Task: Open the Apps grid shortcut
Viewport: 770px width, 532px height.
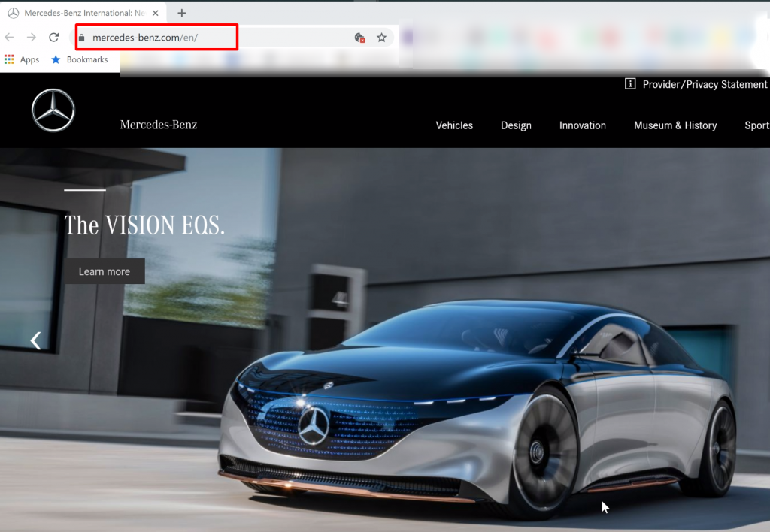Action: (x=9, y=59)
